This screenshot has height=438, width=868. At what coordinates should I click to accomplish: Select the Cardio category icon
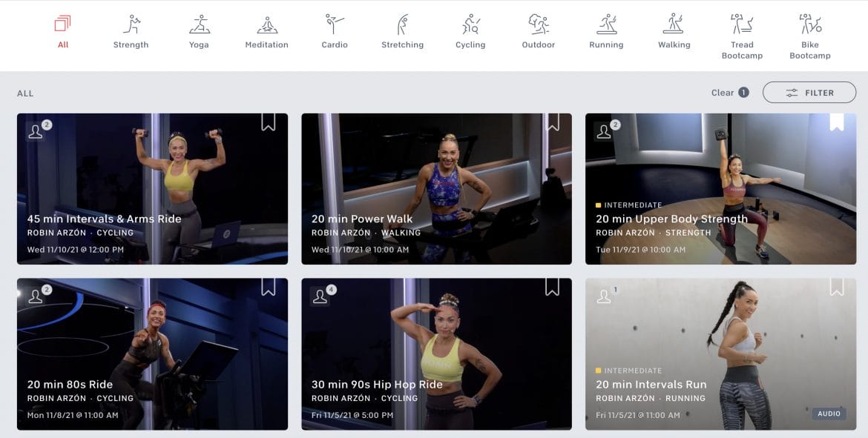[x=335, y=24]
